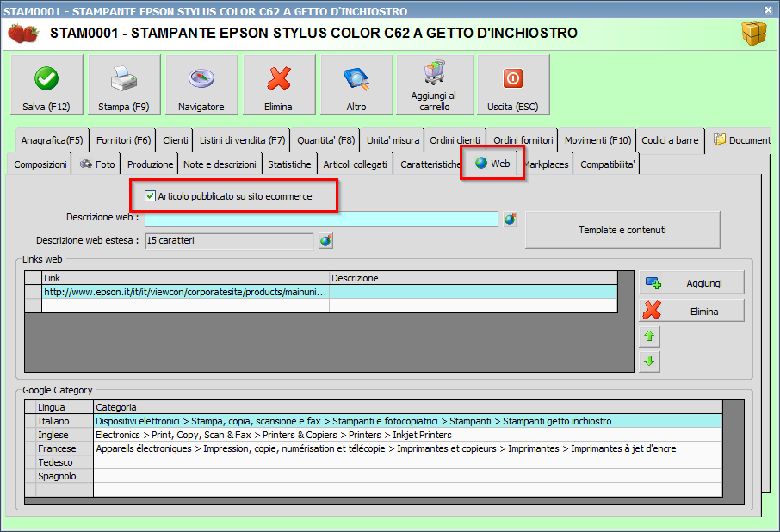The width and height of the screenshot is (780, 532).
Task: Open the Navigatore compass button
Action: [x=201, y=85]
